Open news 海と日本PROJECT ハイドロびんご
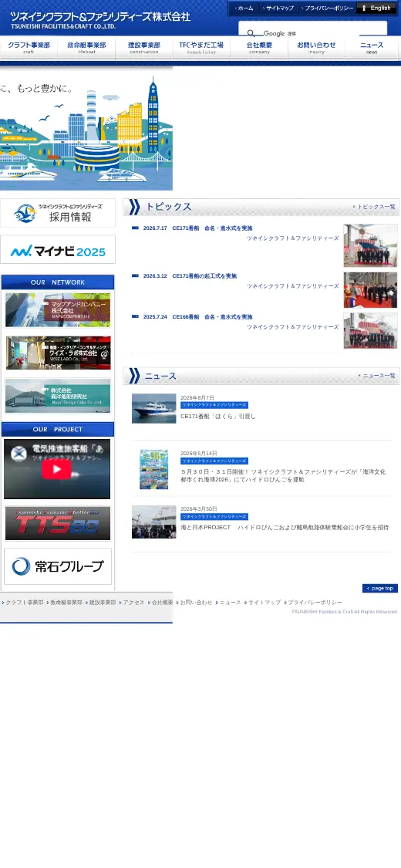Viewport: 401px width, 868px height. click(285, 528)
